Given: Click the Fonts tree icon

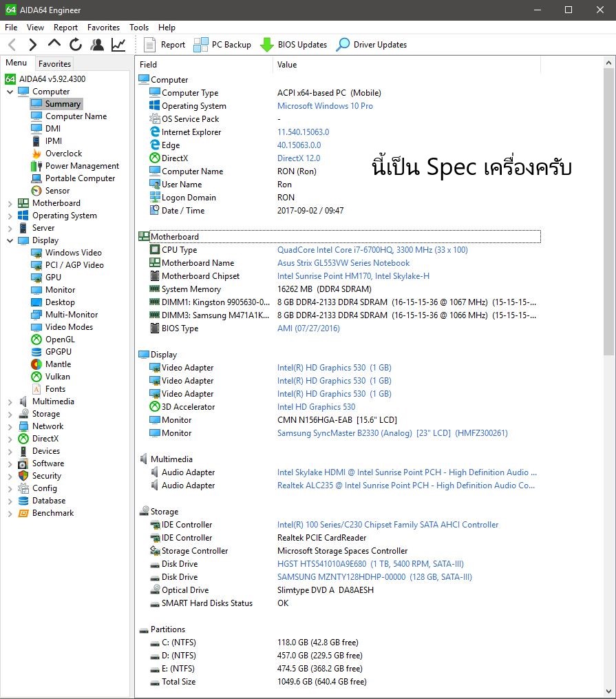Looking at the screenshot, I should [x=36, y=389].
